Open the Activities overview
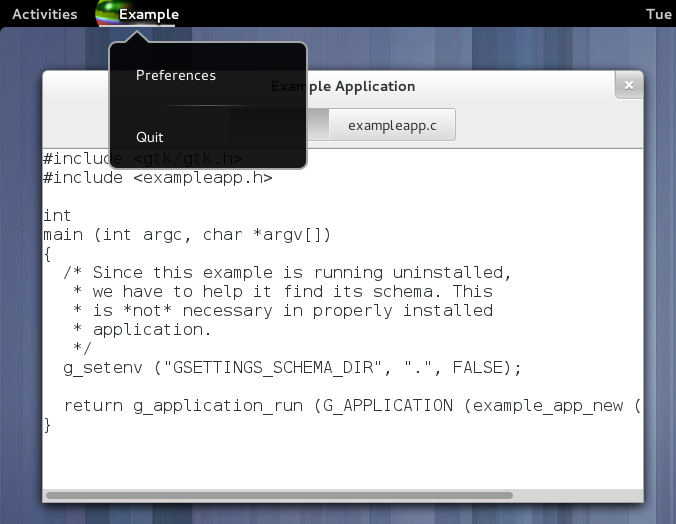676x524 pixels. tap(44, 14)
